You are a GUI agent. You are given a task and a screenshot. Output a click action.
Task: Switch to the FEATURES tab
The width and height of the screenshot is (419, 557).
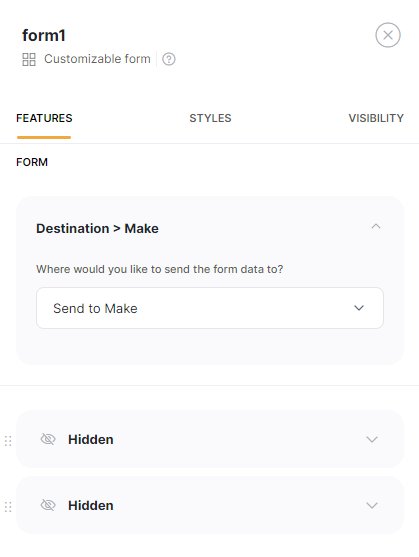click(x=44, y=118)
